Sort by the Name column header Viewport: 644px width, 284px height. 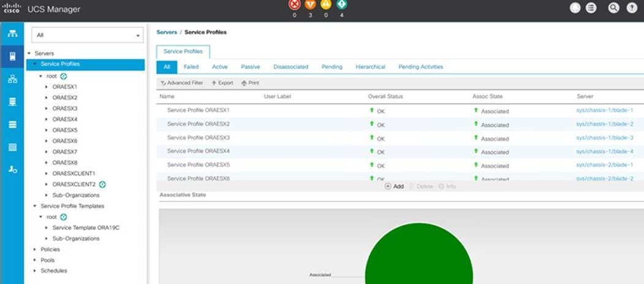(167, 97)
